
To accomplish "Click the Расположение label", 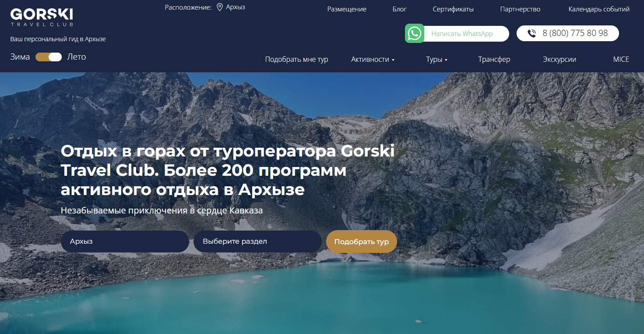I will click(188, 7).
